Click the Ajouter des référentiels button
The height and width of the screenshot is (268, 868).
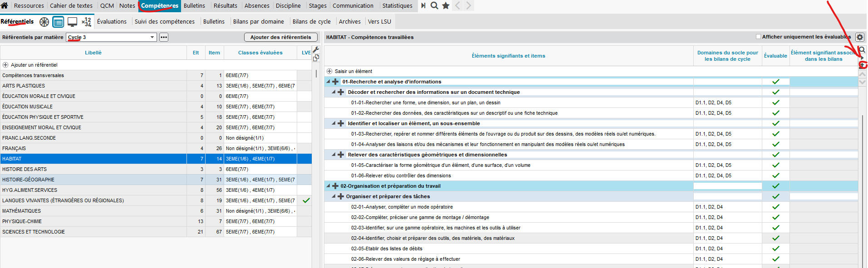(x=281, y=37)
